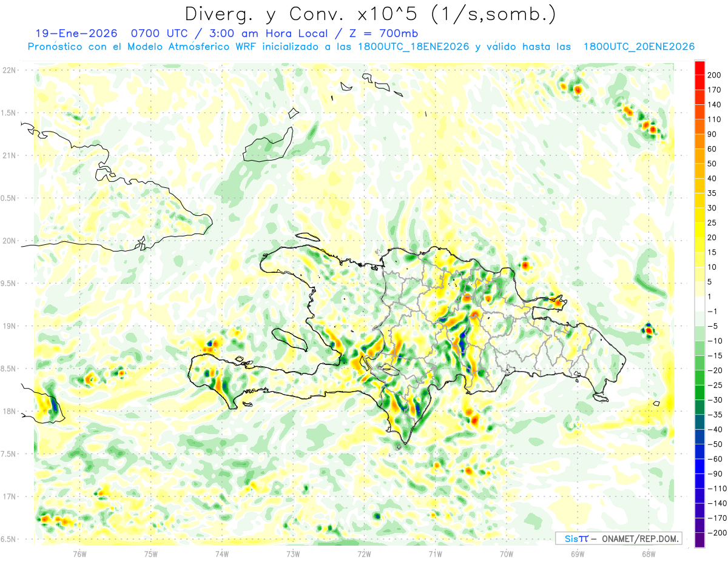Click the '73W' longitude label
Screen dimensions: 728x562
tap(293, 554)
